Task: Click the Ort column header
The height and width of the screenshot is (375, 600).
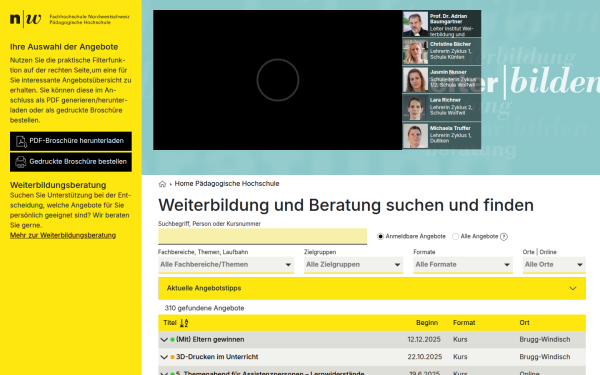Action: (524, 323)
